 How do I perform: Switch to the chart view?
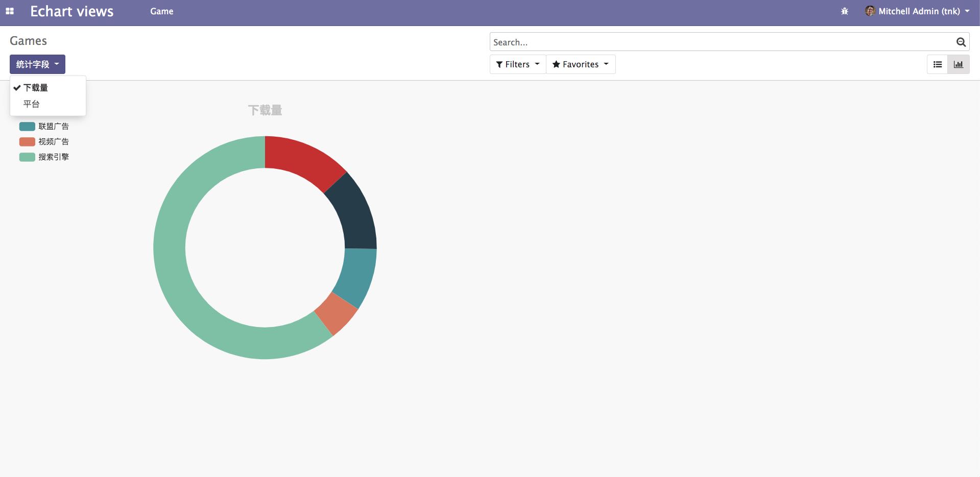coord(959,64)
